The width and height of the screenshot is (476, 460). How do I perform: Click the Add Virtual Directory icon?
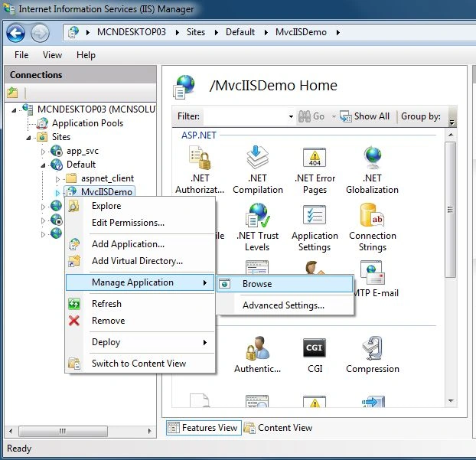click(74, 261)
